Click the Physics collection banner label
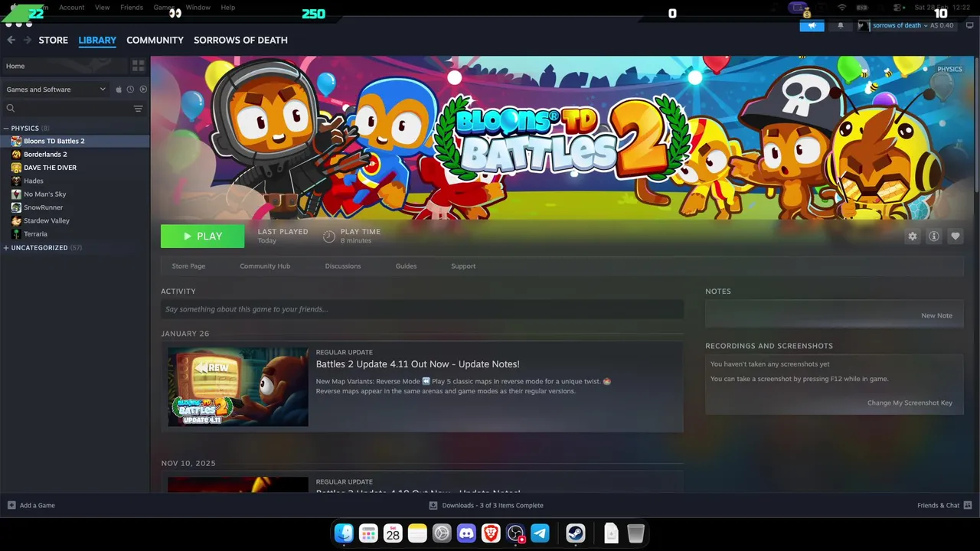 949,69
